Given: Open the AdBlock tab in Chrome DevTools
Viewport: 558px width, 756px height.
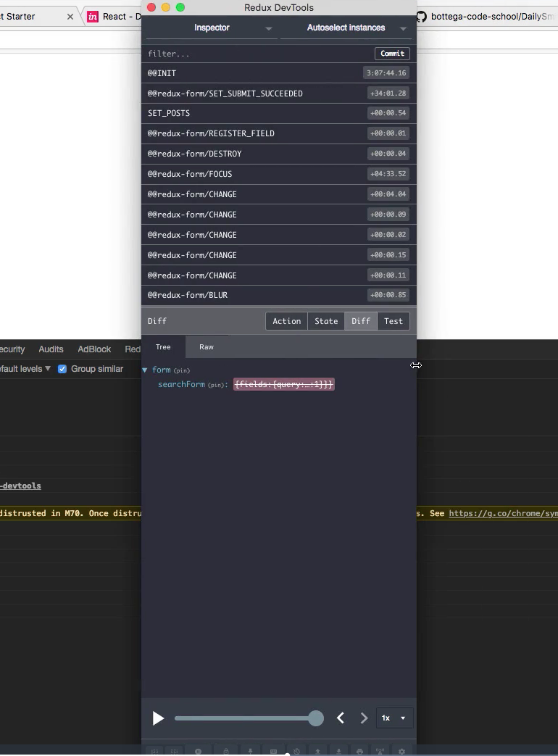Looking at the screenshot, I should [94, 349].
